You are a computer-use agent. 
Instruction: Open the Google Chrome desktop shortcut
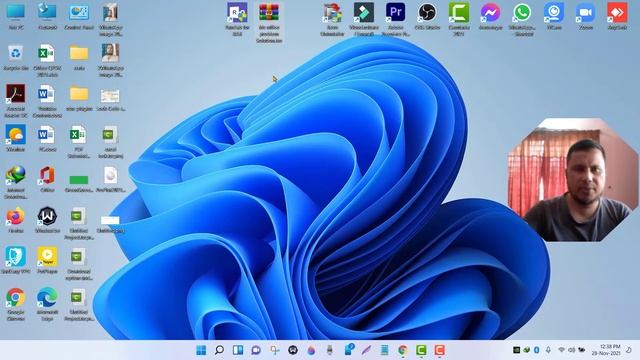pyautogui.click(x=16, y=304)
